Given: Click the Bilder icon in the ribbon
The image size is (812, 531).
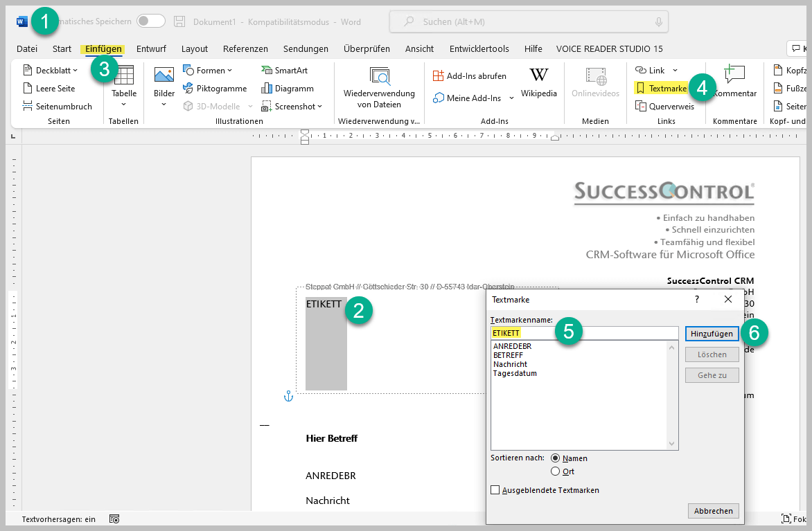Looking at the screenshot, I should 164,76.
